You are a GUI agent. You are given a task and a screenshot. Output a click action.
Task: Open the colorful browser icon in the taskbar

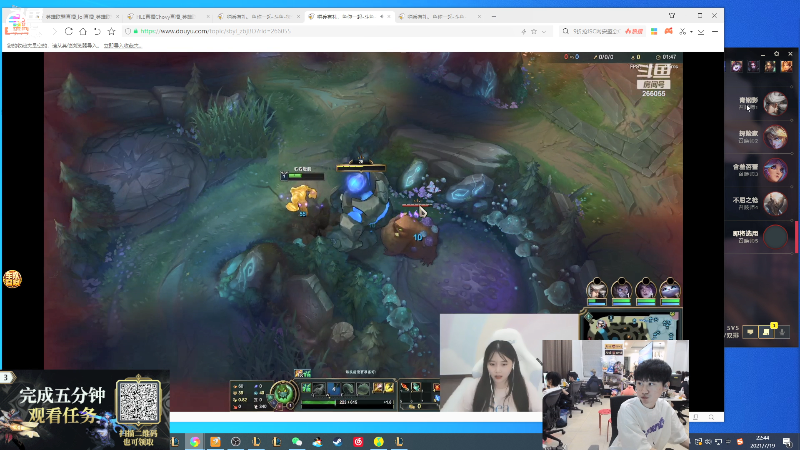[x=195, y=441]
